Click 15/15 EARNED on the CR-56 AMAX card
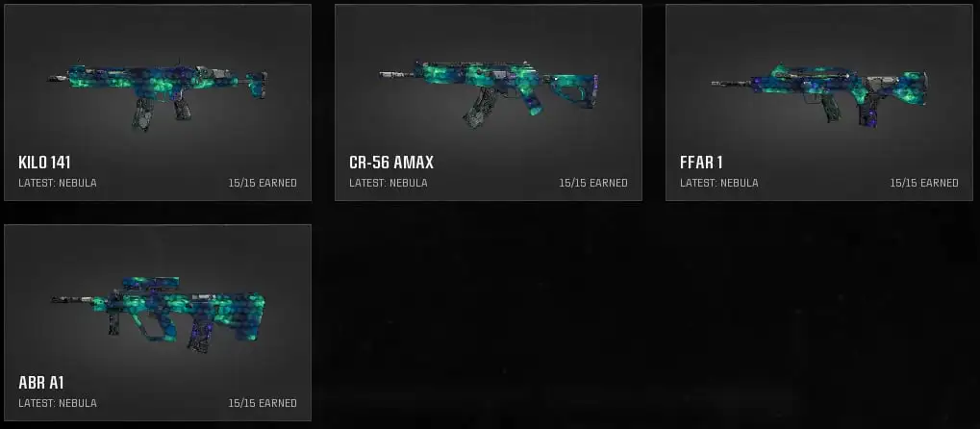Image resolution: width=980 pixels, height=429 pixels. (x=593, y=183)
